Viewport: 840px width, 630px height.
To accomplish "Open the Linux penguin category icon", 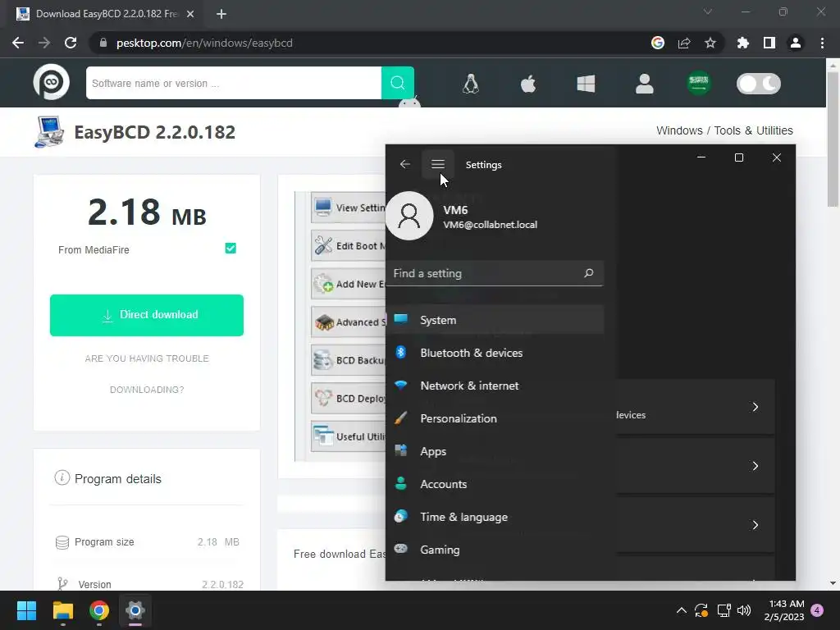I will (471, 84).
